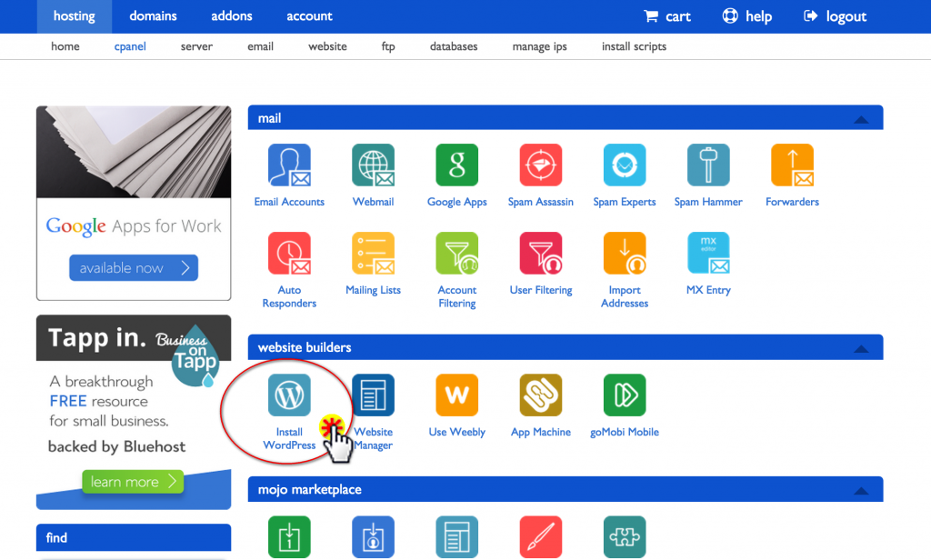Image resolution: width=931 pixels, height=560 pixels.
Task: Open the help link
Action: 747,16
